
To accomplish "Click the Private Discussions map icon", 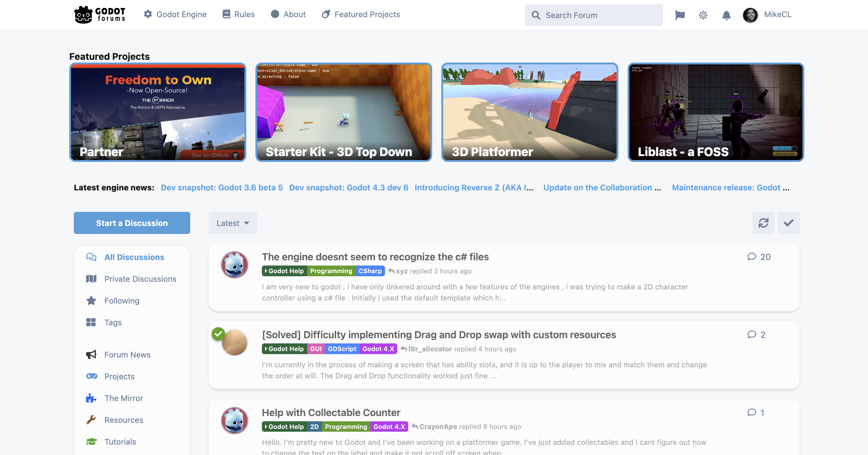I will 91,279.
